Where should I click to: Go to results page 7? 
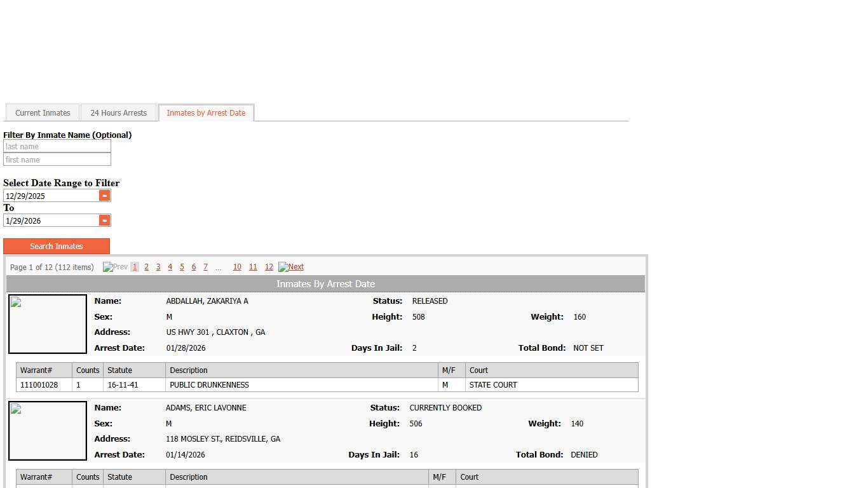pos(205,267)
